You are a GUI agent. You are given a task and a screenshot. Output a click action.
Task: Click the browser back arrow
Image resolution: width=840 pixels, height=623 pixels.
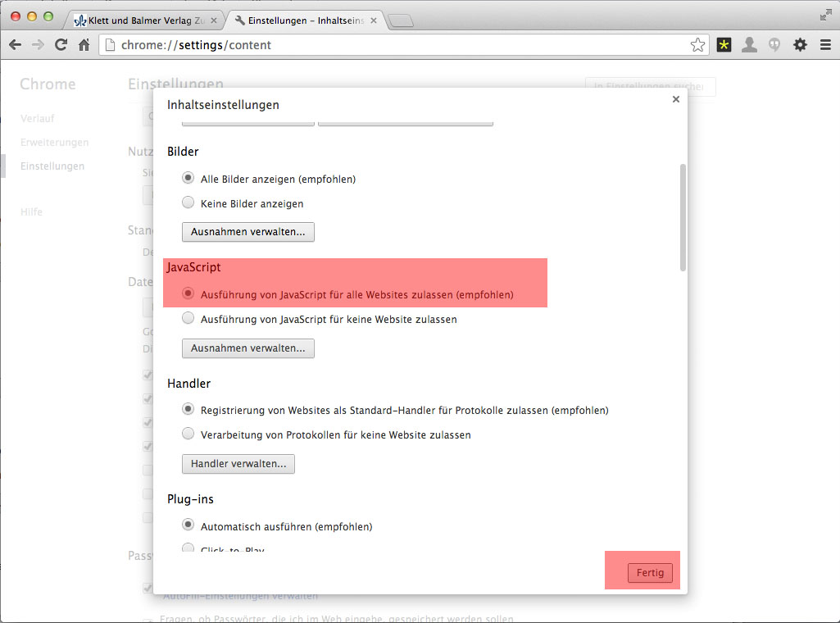pos(15,45)
